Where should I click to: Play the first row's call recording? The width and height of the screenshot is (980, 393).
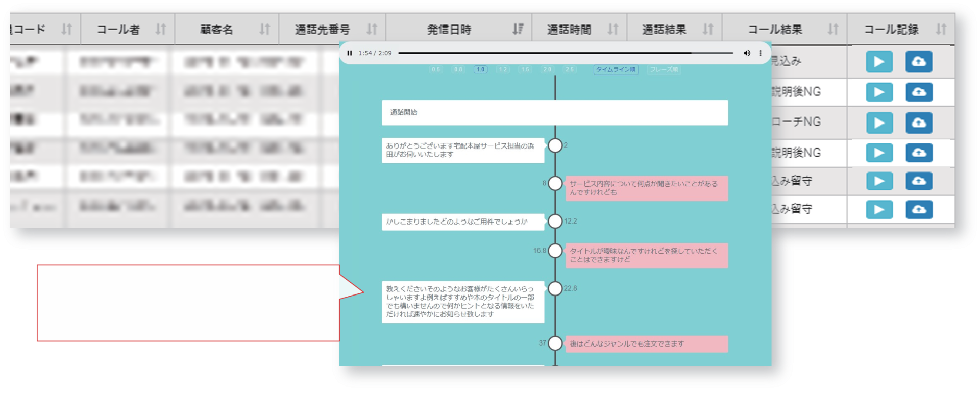click(x=879, y=62)
